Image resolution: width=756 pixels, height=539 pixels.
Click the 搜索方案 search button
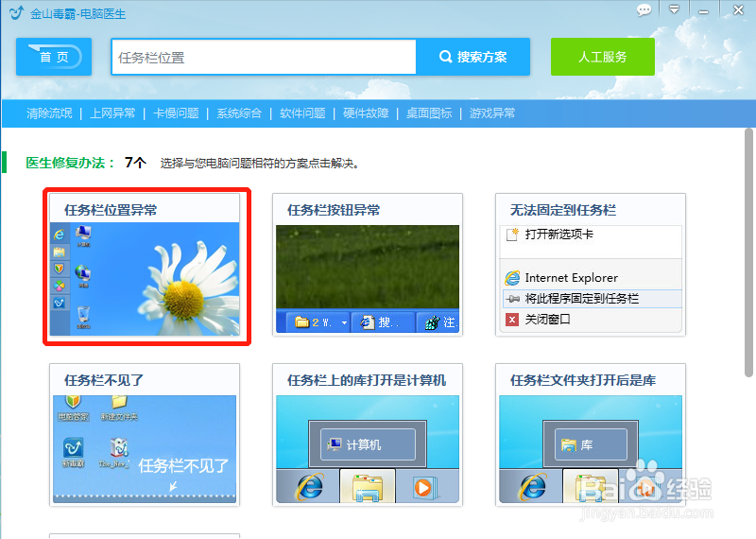(x=473, y=57)
